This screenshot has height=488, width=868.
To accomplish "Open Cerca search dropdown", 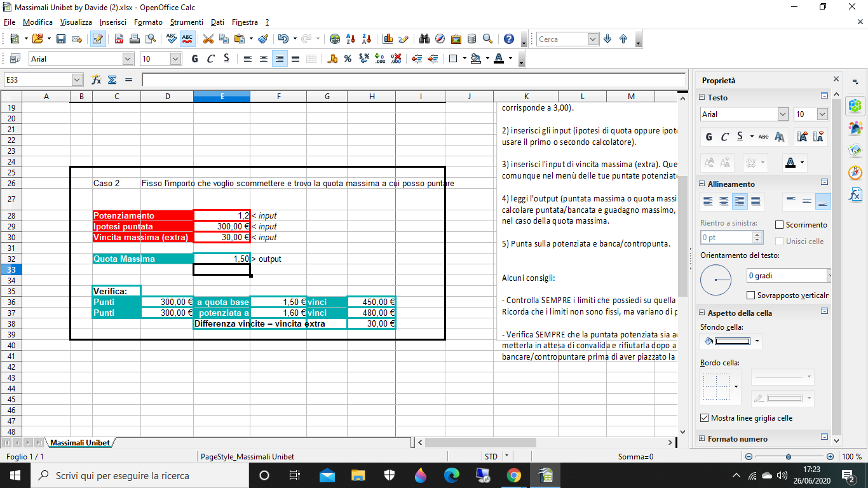I will (593, 39).
